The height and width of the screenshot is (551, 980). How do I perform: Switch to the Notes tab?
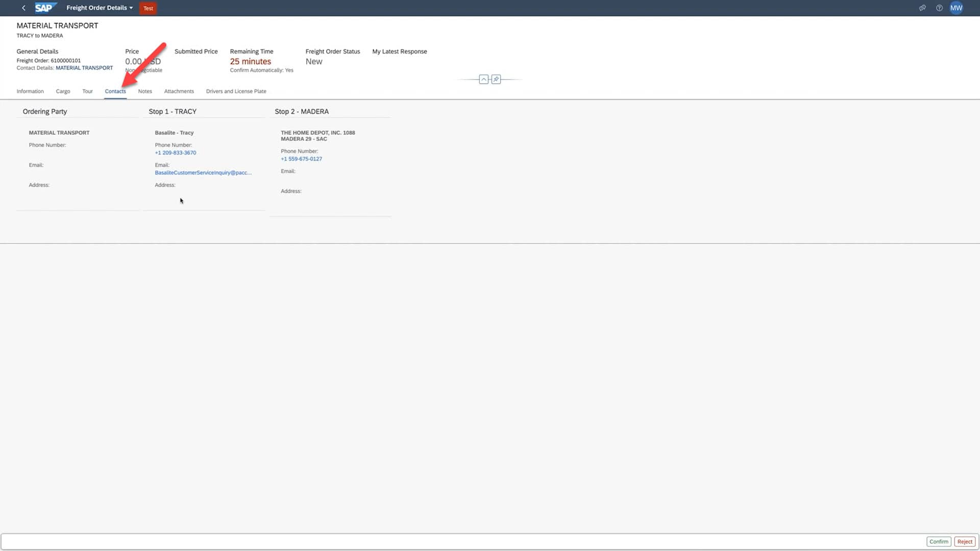[x=145, y=91]
